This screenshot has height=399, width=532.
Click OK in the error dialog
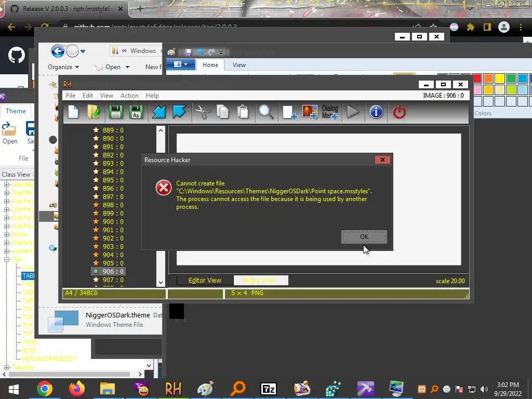364,237
